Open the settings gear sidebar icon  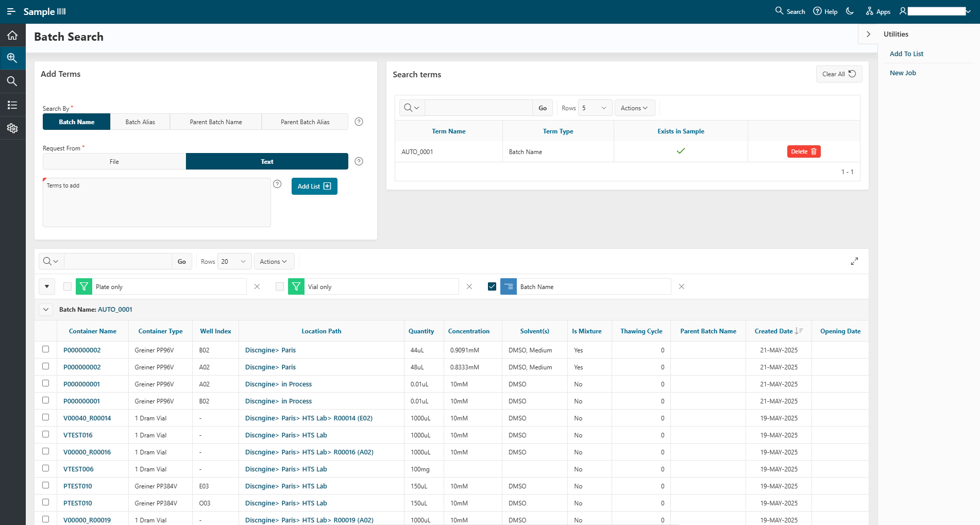[x=12, y=128]
